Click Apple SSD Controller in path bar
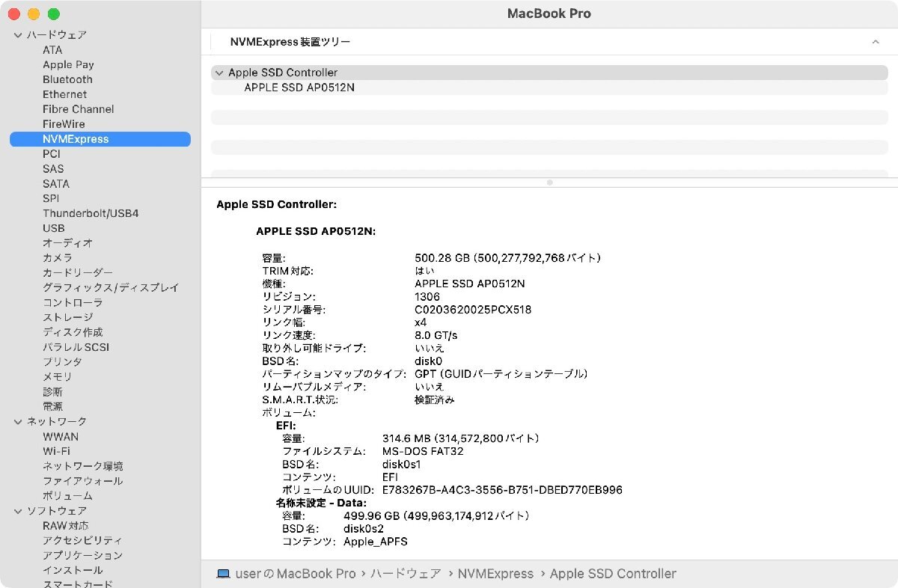 coord(613,574)
